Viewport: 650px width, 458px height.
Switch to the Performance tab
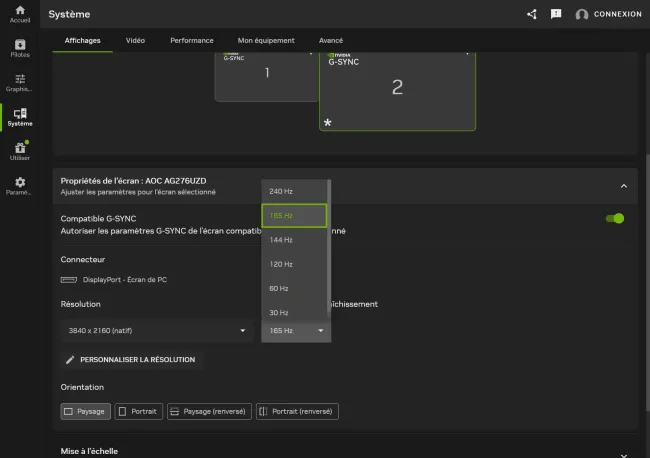pyautogui.click(x=192, y=40)
